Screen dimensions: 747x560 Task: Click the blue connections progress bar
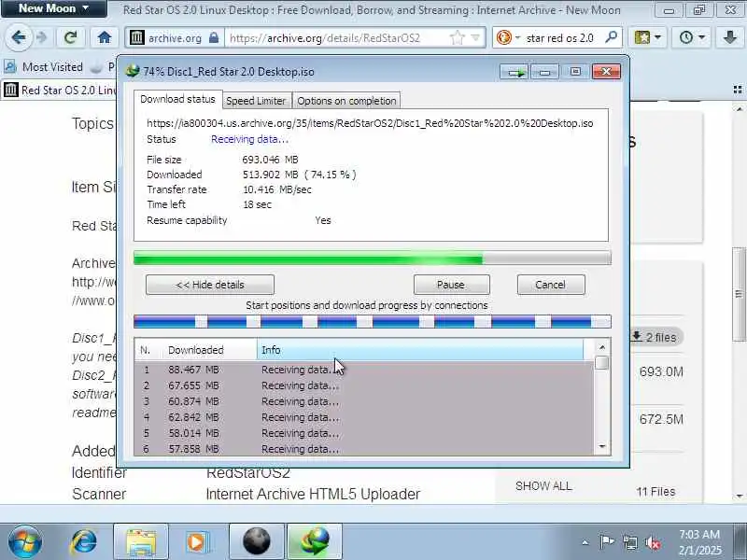(x=372, y=322)
